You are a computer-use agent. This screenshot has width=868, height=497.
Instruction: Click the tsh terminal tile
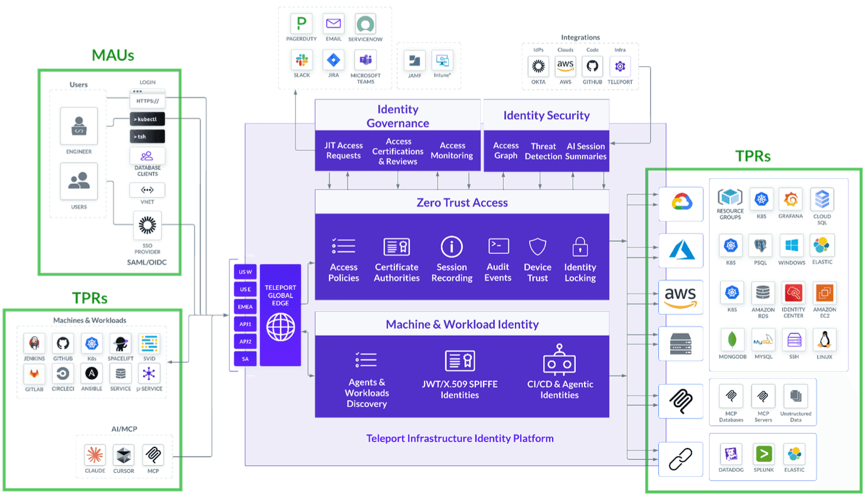pos(148,136)
